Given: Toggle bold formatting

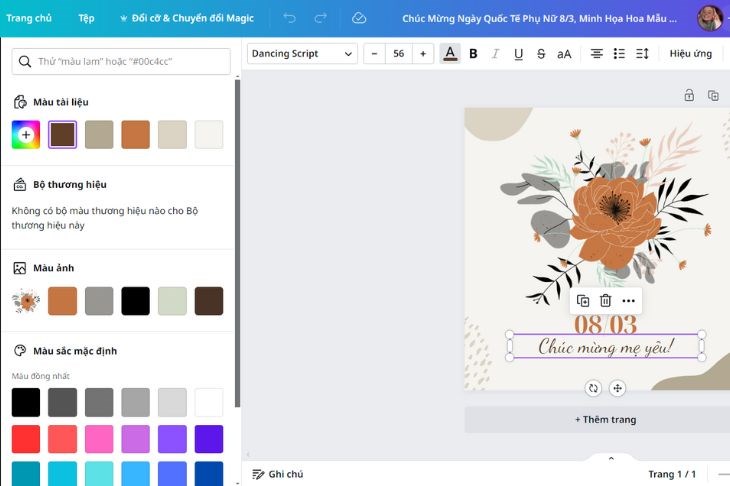Looking at the screenshot, I should 473,54.
